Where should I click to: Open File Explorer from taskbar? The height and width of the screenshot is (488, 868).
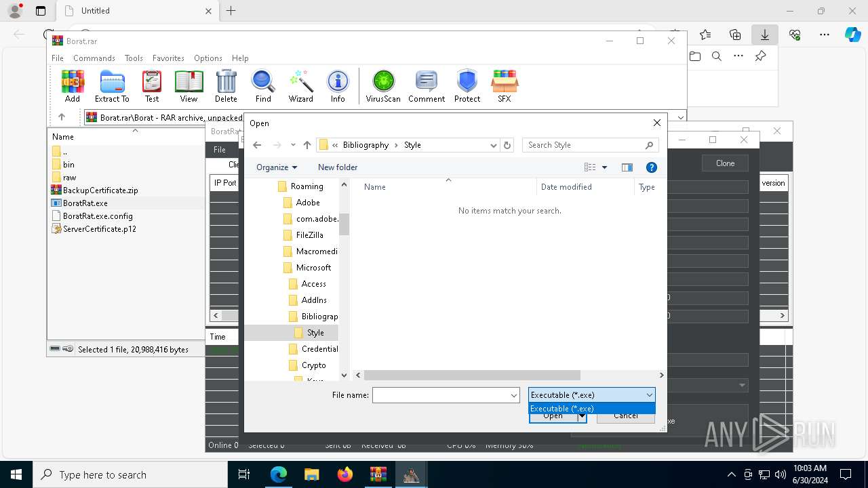click(312, 474)
